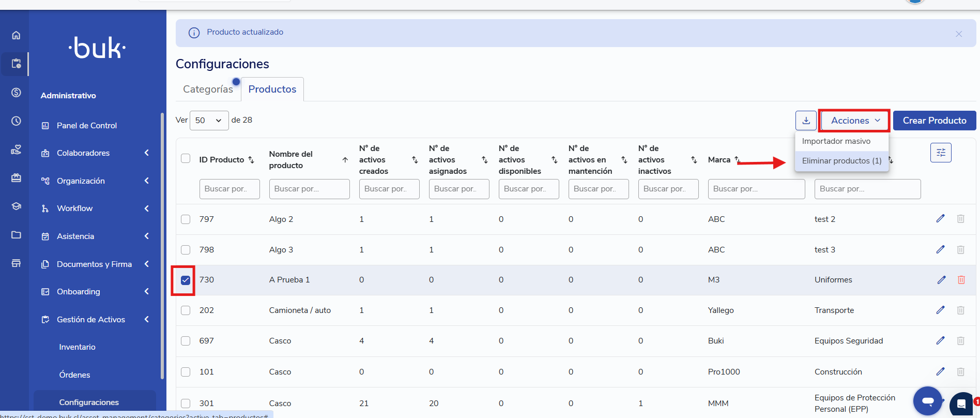Click the home icon in left rail
The image size is (980, 418).
pyautogui.click(x=16, y=35)
